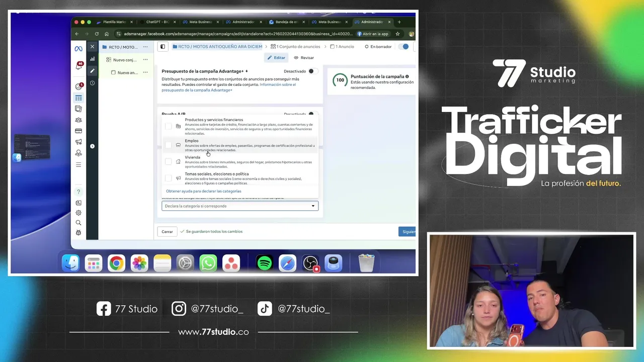This screenshot has height=362, width=644.
Task: Expand the collapsed panel arrow
Action: coord(92,146)
